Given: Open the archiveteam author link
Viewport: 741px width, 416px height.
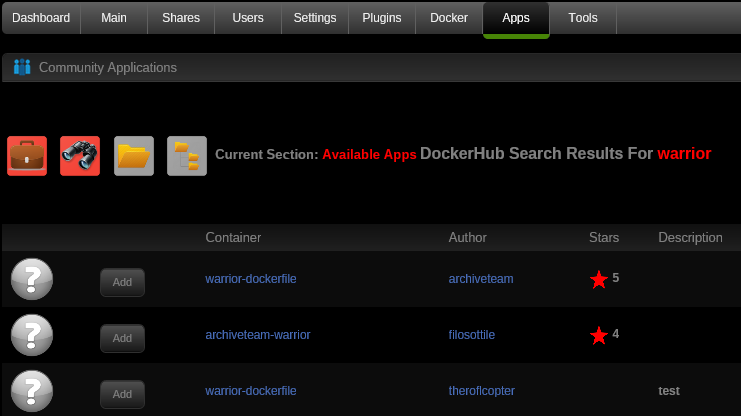Looking at the screenshot, I should coord(481,279).
